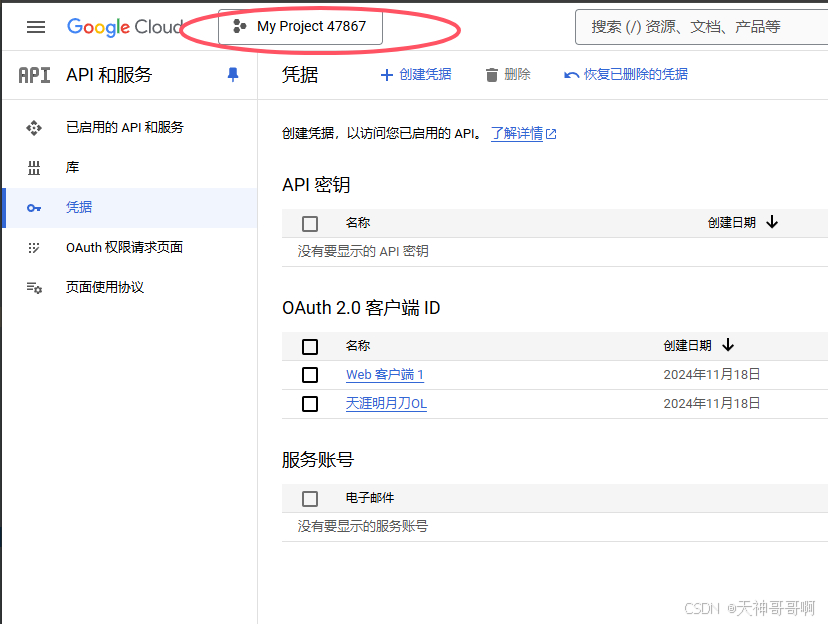This screenshot has width=828, height=624.
Task: Click the 2024年11月18日 date of 天涯明月刀OL
Action: pos(712,404)
